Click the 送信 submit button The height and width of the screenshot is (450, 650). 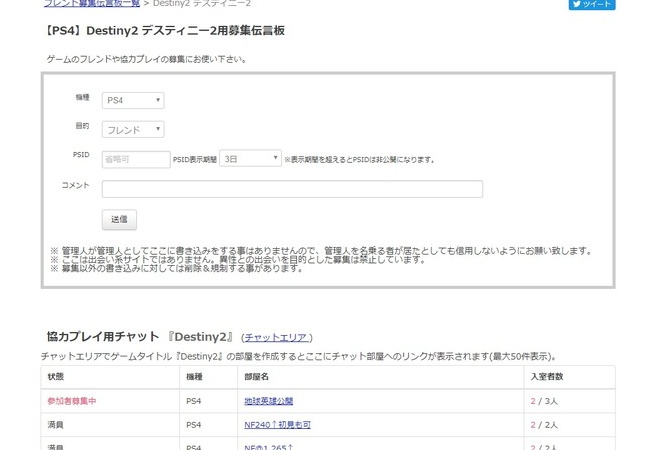click(119, 220)
